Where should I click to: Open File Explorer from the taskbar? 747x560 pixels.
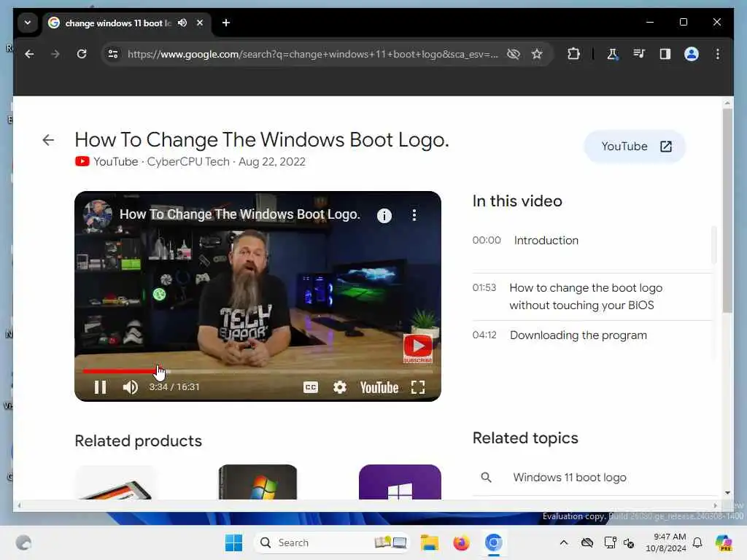pyautogui.click(x=429, y=542)
